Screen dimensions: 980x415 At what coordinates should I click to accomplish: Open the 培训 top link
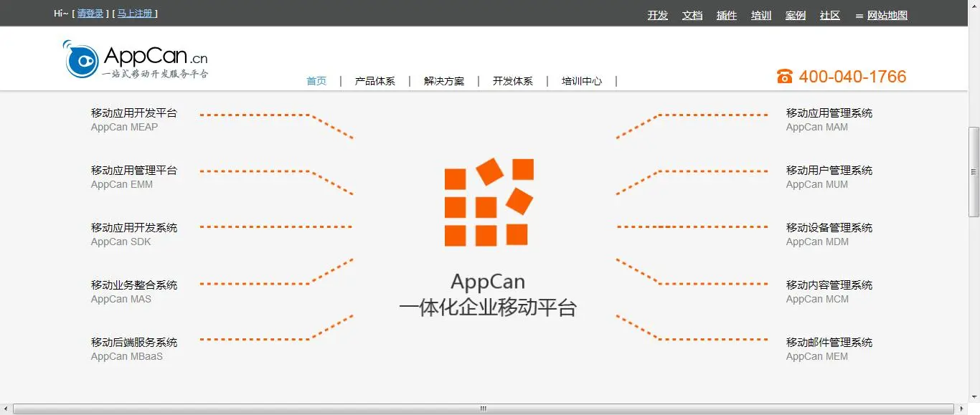click(x=760, y=15)
